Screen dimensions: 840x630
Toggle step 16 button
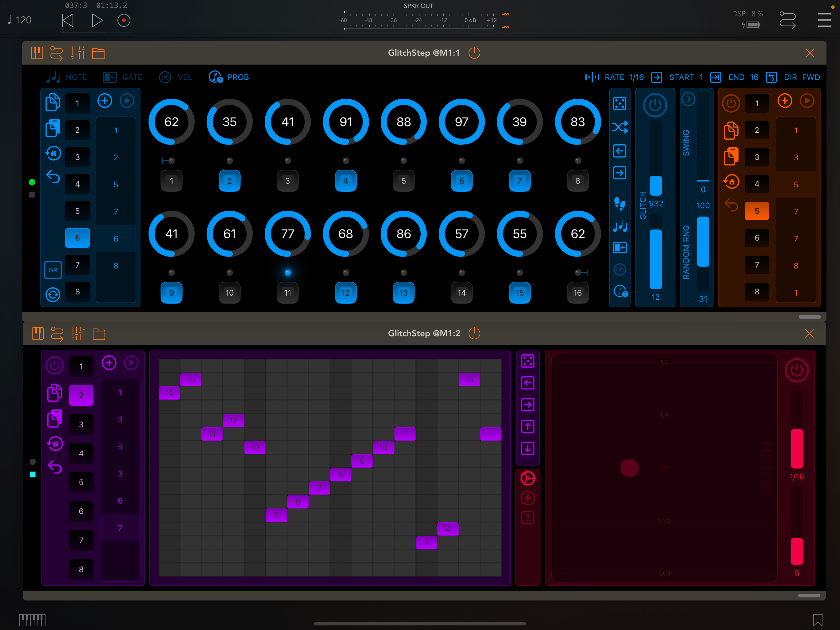coord(578,293)
